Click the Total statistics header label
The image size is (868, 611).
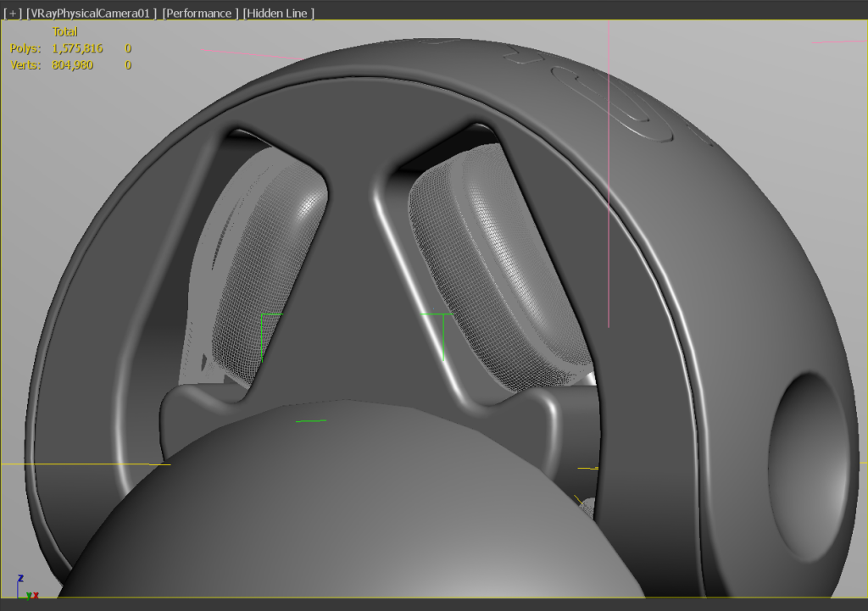[64, 31]
